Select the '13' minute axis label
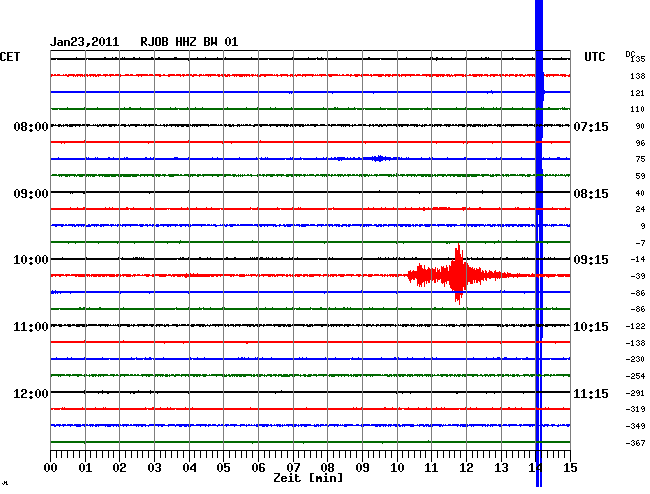The height and width of the screenshot is (494, 650). click(501, 468)
